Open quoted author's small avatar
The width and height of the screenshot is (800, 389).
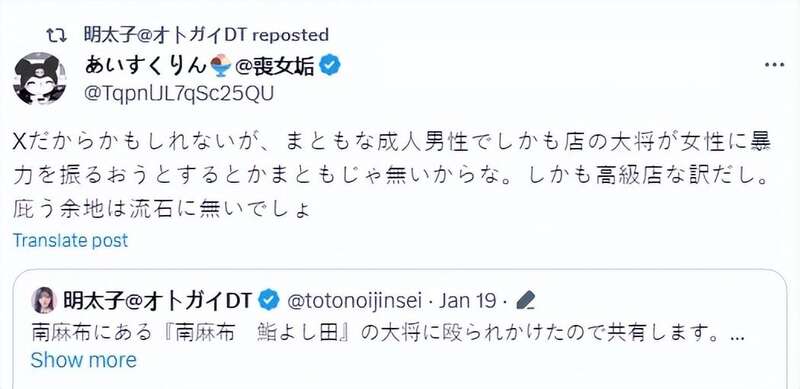pyautogui.click(x=44, y=300)
